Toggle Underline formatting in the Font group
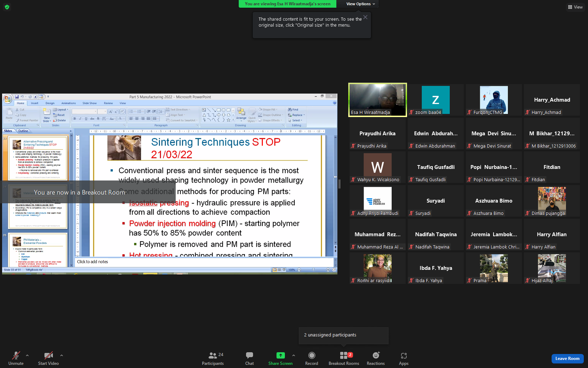Viewport: 588px width, 368px height. pos(86,119)
